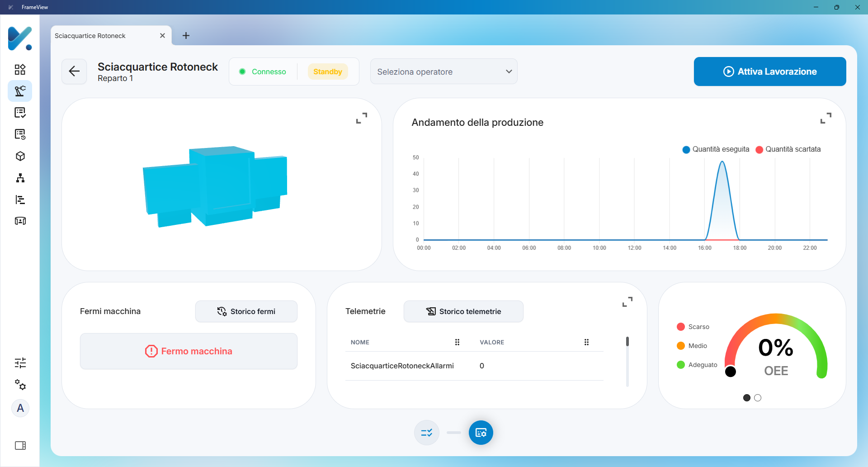Image resolution: width=868 pixels, height=467 pixels.
Task: Toggle Quantità eseguita legend series
Action: [x=716, y=149]
